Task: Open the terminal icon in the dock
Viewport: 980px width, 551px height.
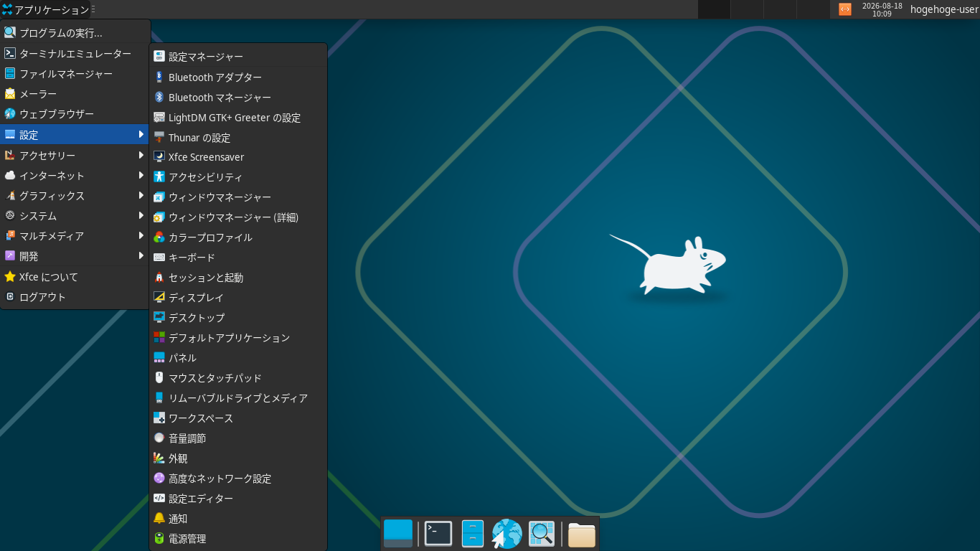Action: [438, 534]
